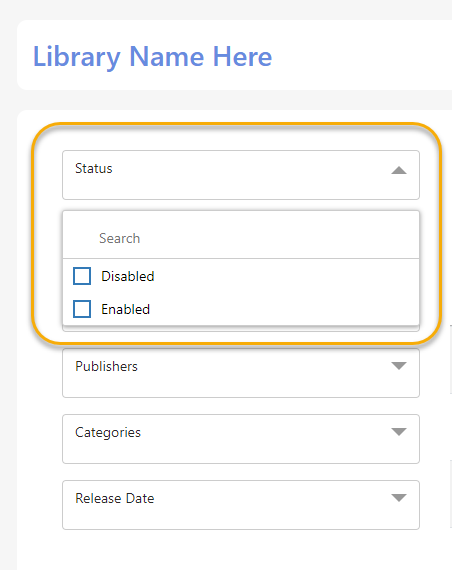Check the Disabled checkbox
Viewport: 452px width, 570px height.
pos(82,276)
